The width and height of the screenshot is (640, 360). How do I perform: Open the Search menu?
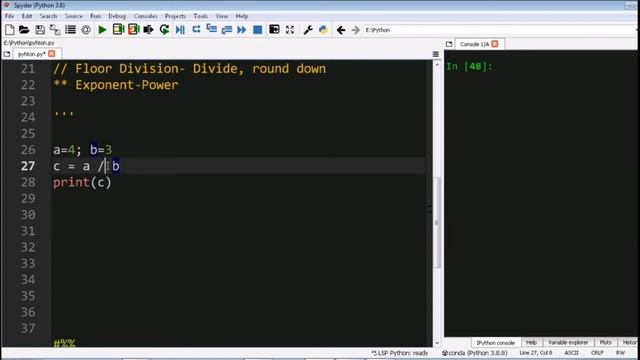tap(49, 16)
